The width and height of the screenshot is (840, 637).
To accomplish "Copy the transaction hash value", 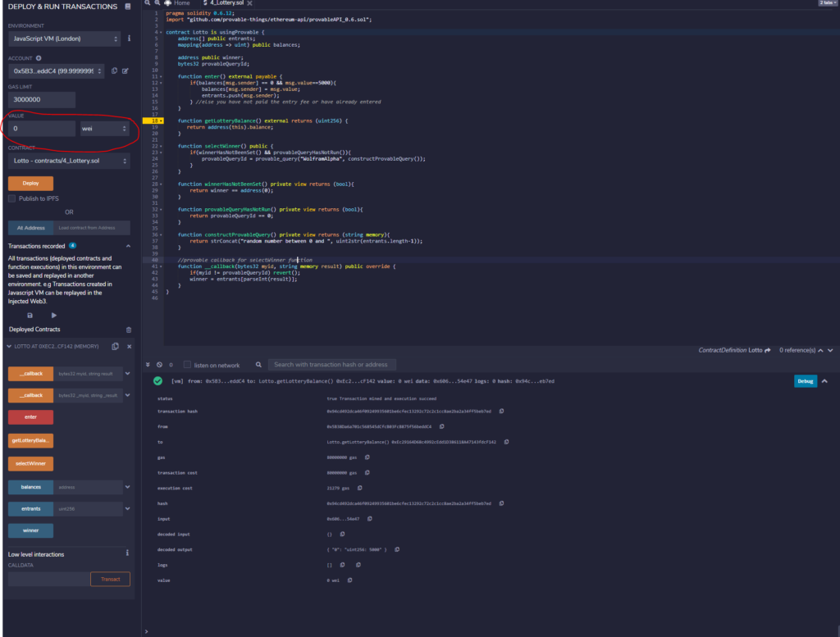I will tap(501, 411).
